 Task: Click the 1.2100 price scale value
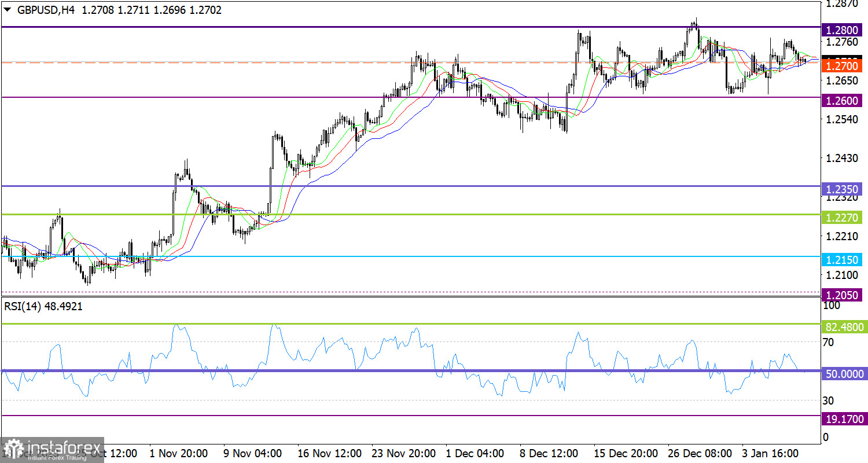[841, 274]
